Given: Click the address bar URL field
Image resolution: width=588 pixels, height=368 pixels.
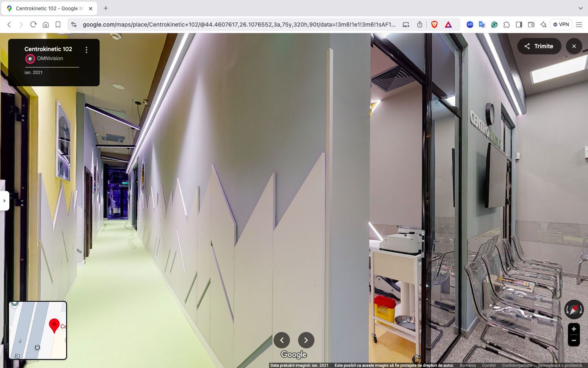Looking at the screenshot, I should (x=239, y=25).
